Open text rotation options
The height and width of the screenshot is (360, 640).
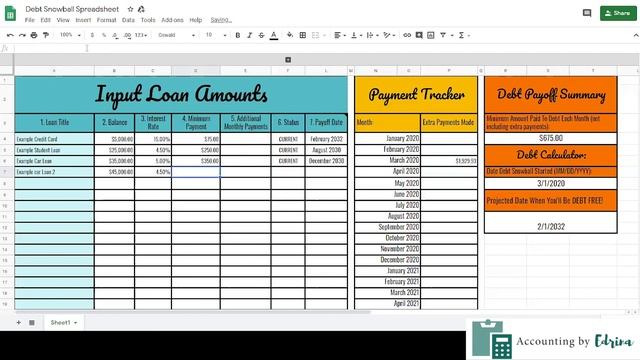pyautogui.click(x=389, y=36)
